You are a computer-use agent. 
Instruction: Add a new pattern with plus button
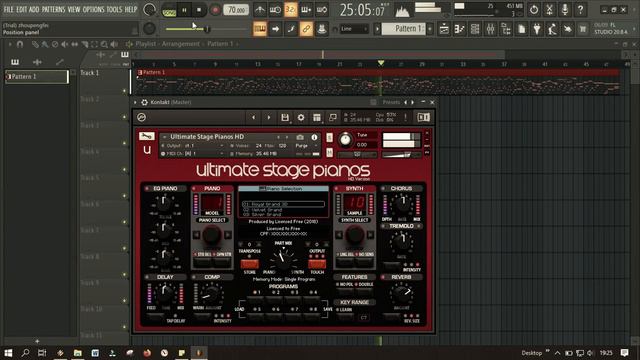430,29
